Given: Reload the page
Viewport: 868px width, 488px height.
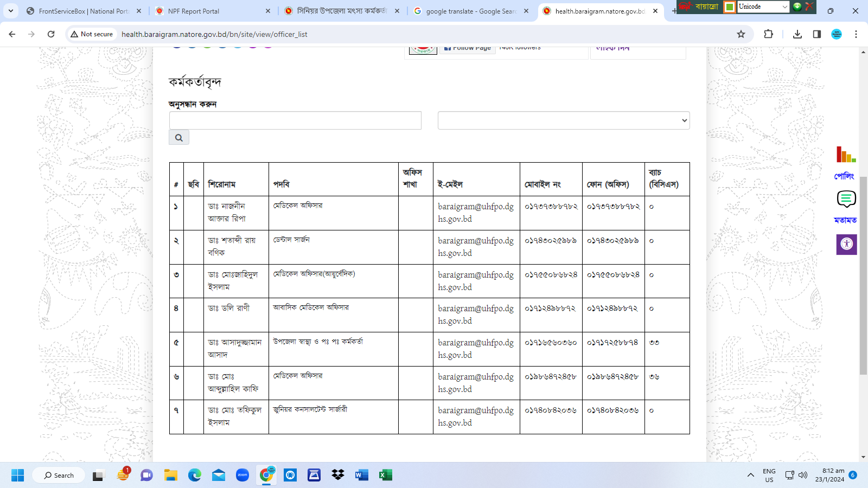Looking at the screenshot, I should (51, 34).
